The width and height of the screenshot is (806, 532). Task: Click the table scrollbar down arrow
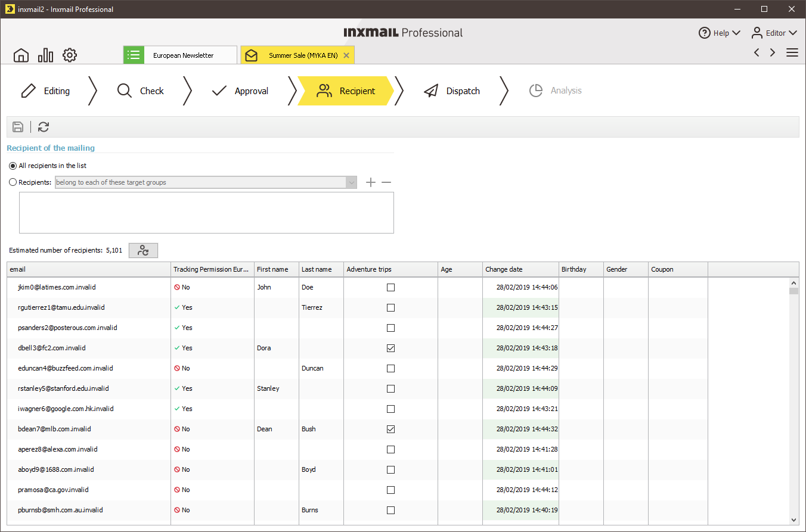tap(793, 519)
